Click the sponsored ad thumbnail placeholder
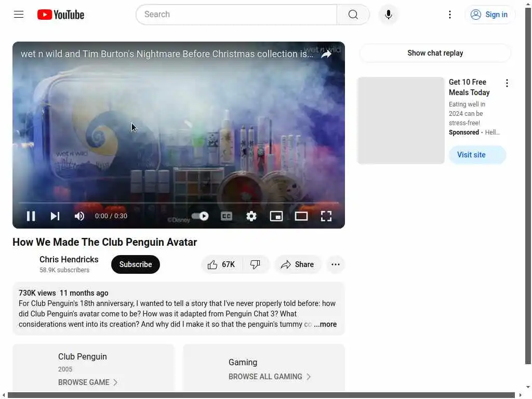 pyautogui.click(x=401, y=121)
